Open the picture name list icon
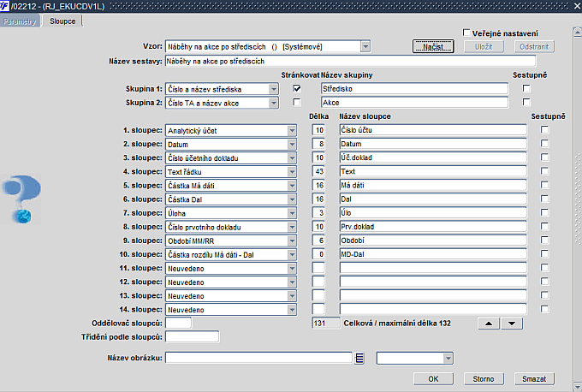582x392 pixels. 359,359
